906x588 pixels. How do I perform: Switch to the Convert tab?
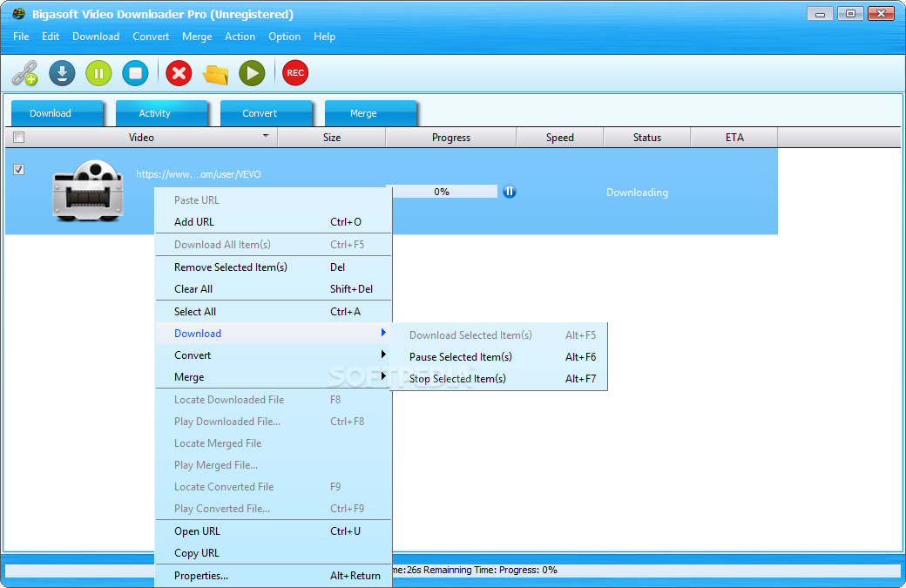click(267, 113)
